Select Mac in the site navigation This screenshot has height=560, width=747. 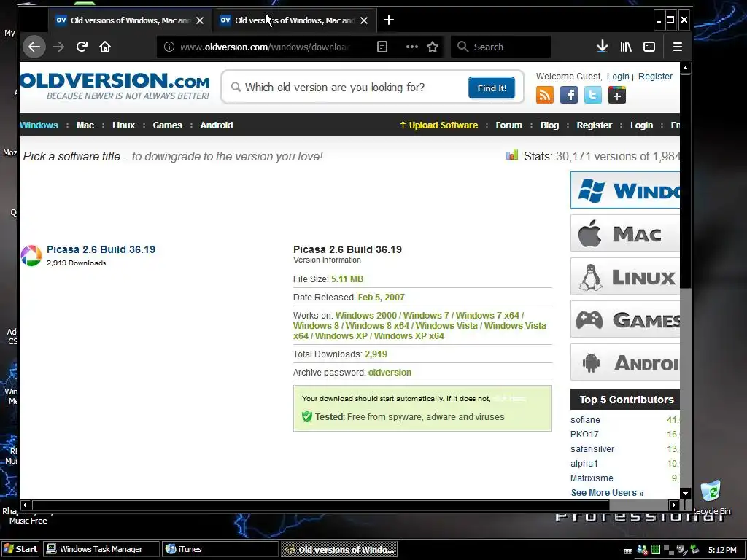85,125
